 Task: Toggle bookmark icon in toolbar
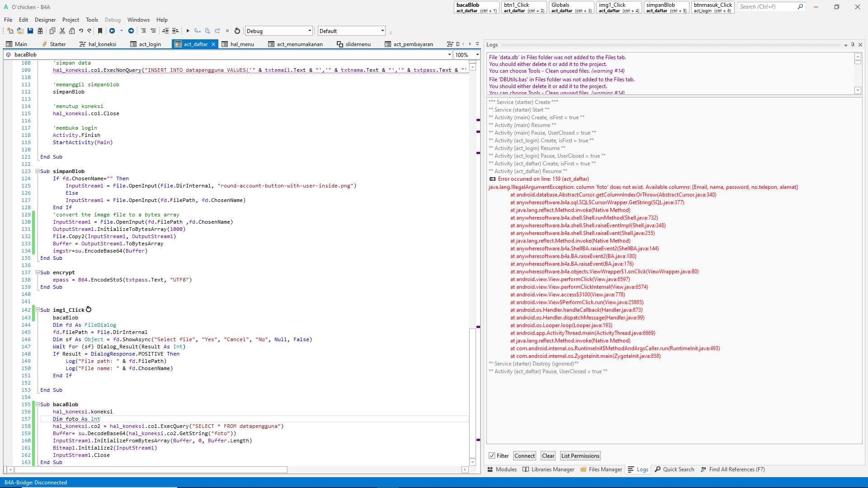point(100,31)
